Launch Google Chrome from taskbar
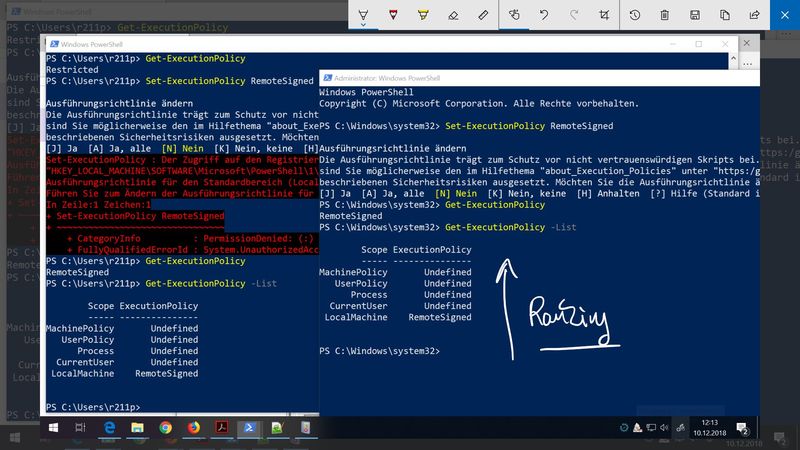 pyautogui.click(x=164, y=427)
